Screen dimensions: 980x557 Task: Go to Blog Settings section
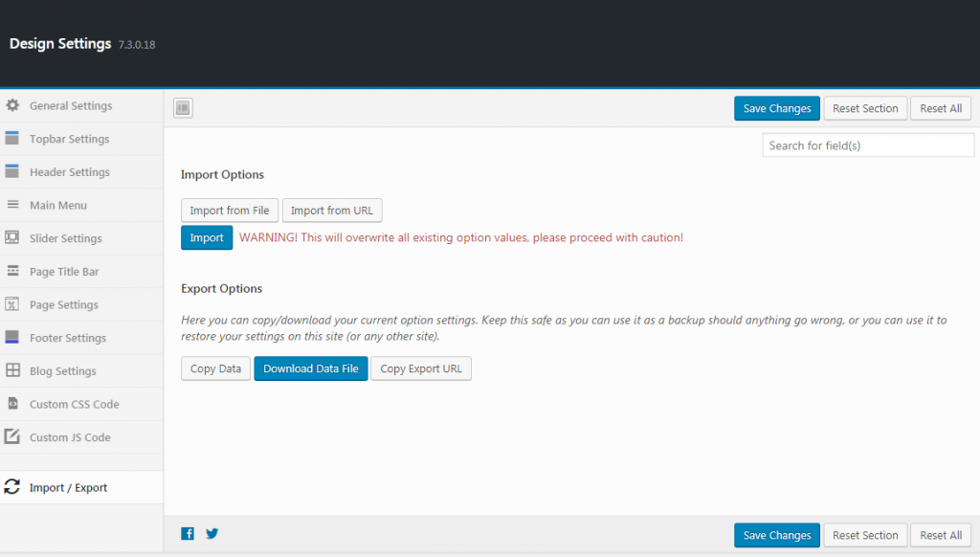[x=81, y=370]
